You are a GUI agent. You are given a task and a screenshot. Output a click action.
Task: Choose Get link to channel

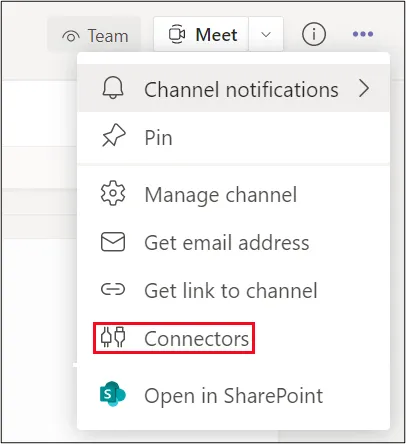pyautogui.click(x=233, y=290)
